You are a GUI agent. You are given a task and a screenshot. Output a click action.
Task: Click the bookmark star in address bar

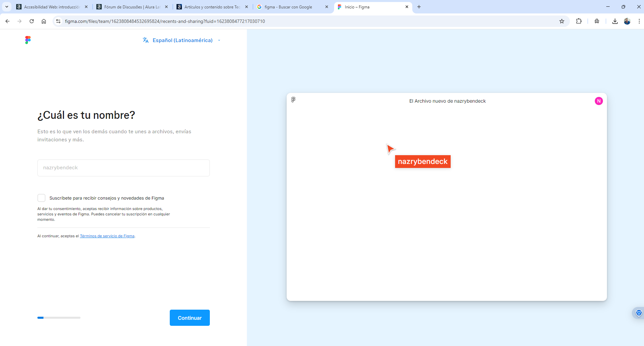[x=561, y=21]
